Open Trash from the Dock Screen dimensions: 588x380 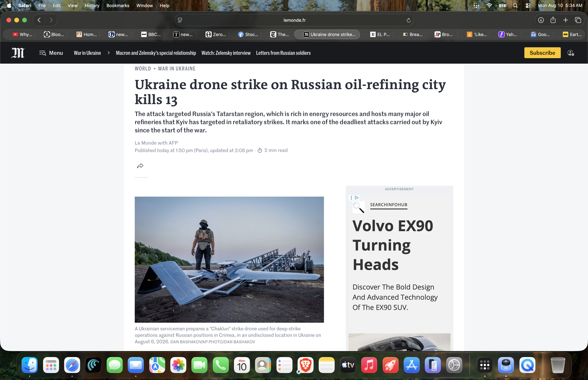pos(558,365)
